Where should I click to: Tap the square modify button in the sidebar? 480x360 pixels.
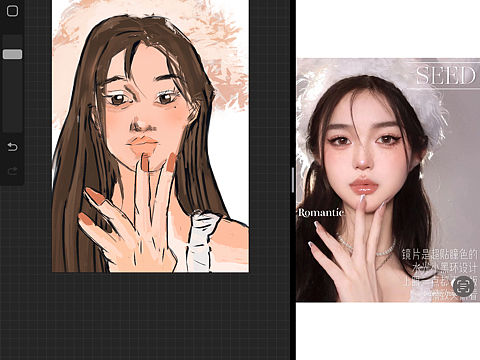coord(12,11)
